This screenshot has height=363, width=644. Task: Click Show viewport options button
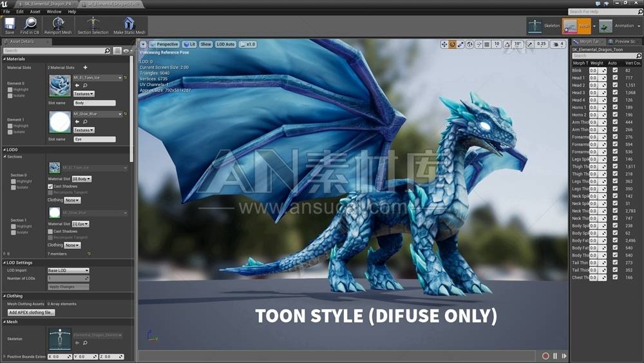[x=206, y=44]
